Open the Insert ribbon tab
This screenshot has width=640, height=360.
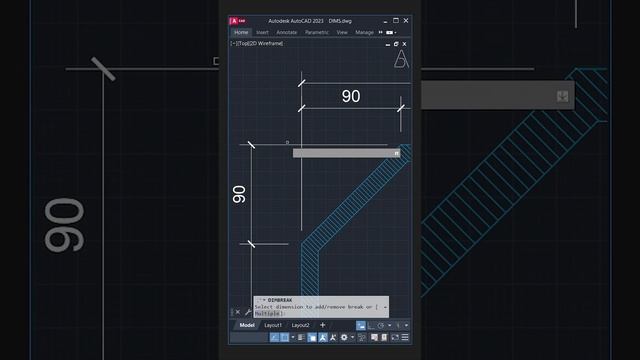[262, 32]
